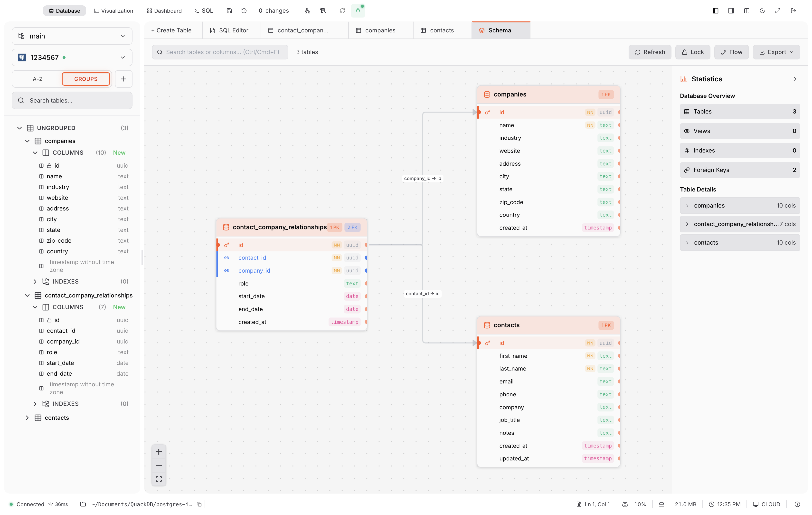This screenshot has width=812, height=515.
Task: Expand contacts row in Table Details
Action: click(740, 243)
